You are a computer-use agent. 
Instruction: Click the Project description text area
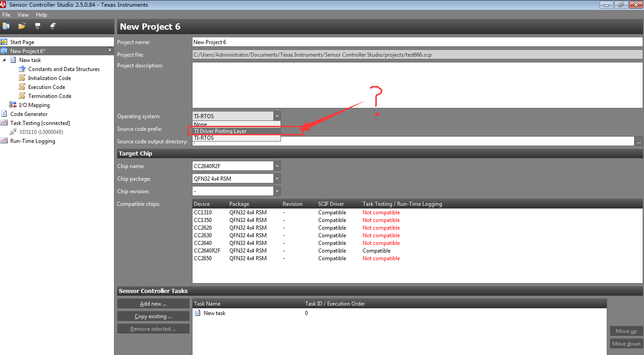(x=417, y=85)
